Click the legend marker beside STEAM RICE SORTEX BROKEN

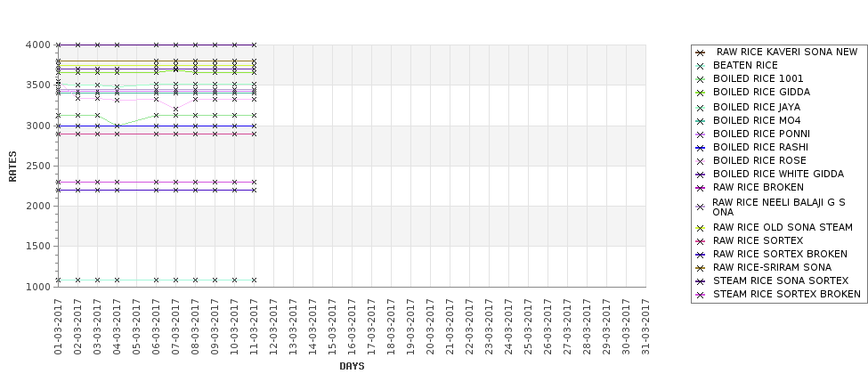[x=701, y=295]
